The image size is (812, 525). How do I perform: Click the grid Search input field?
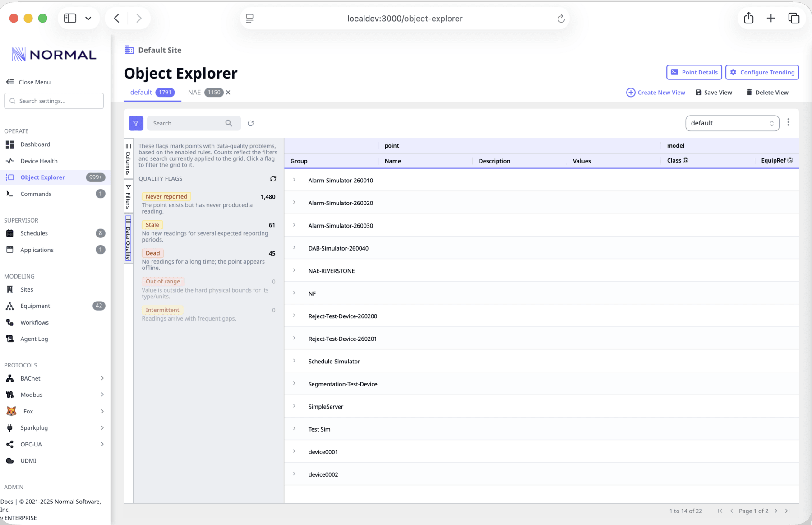pyautogui.click(x=194, y=123)
